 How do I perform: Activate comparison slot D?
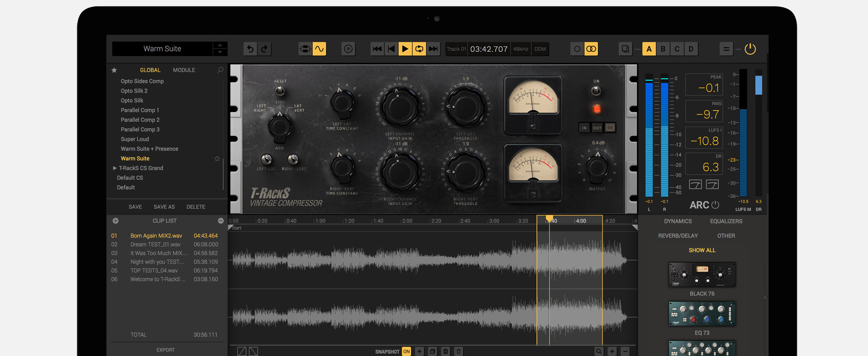(691, 49)
